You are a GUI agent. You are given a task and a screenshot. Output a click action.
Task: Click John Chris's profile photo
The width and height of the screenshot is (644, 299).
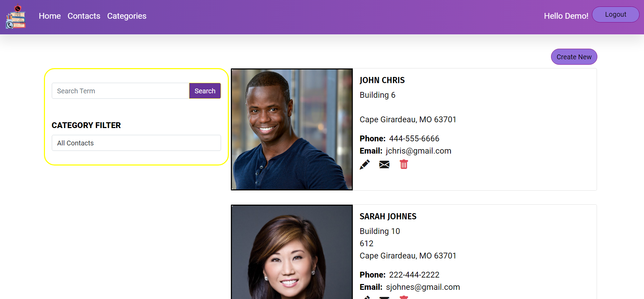(292, 129)
